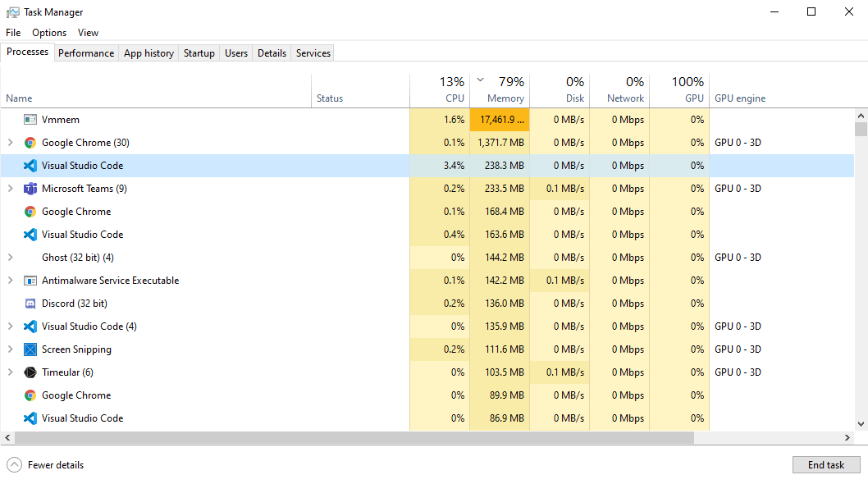This screenshot has width=868, height=484.
Task: Sort processes by the Name column
Action: (156, 90)
